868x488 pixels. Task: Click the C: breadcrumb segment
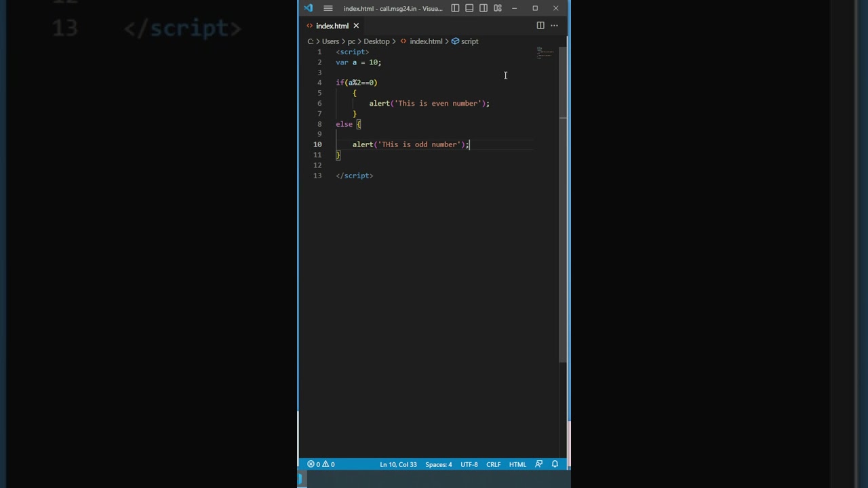click(x=311, y=41)
